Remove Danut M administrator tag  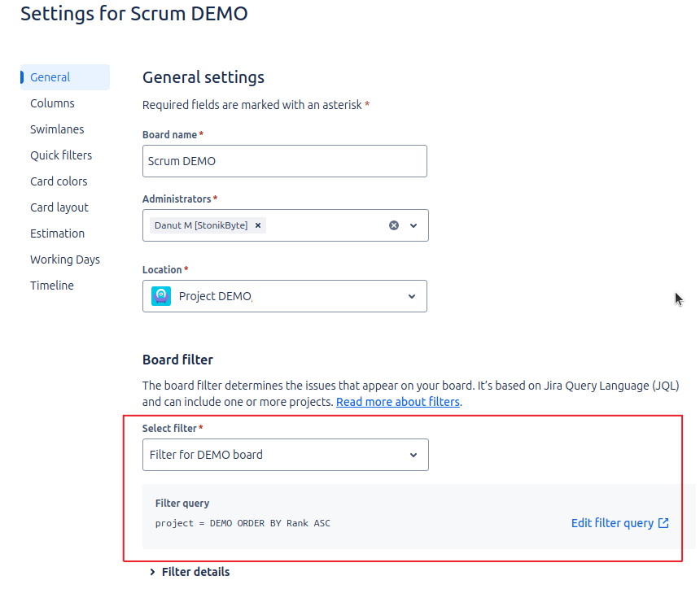(257, 225)
